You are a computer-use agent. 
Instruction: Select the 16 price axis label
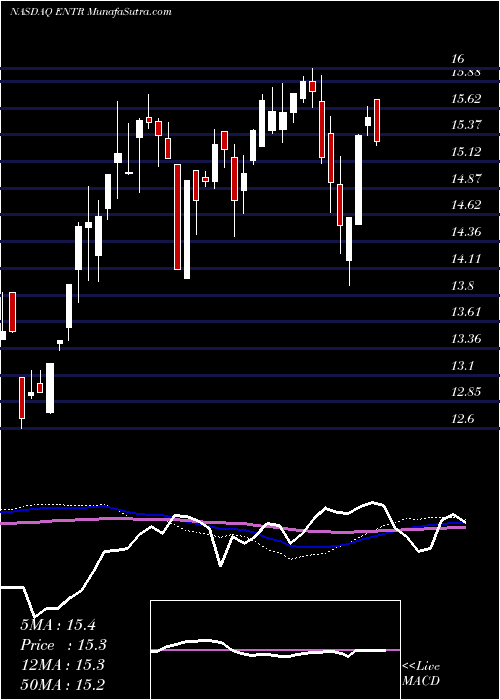(x=458, y=59)
